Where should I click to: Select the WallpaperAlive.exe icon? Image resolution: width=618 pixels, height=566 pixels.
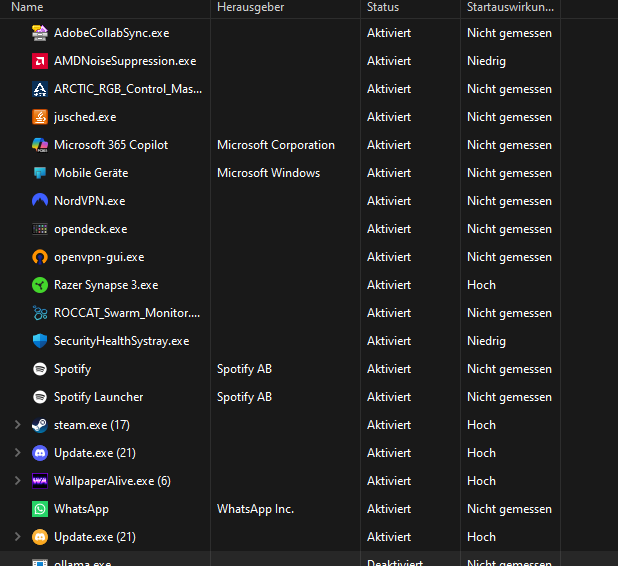point(40,481)
